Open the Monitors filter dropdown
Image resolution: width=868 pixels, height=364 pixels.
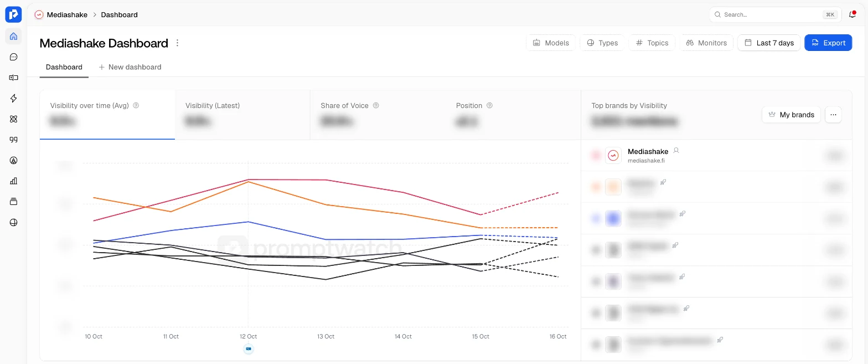(706, 43)
